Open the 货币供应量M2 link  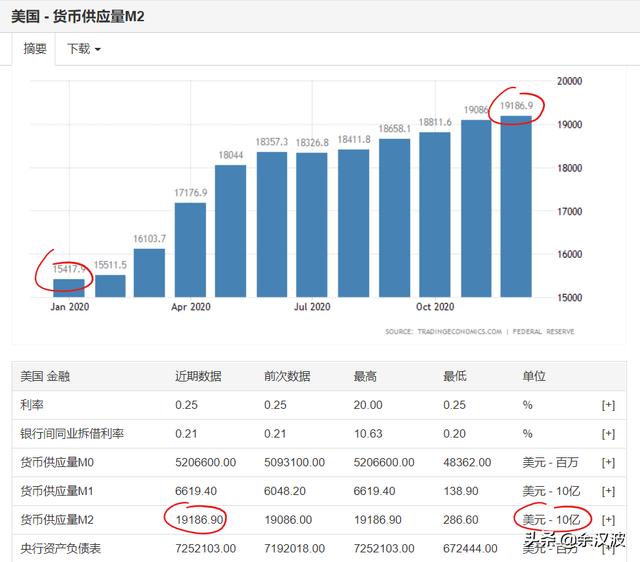coord(57,520)
